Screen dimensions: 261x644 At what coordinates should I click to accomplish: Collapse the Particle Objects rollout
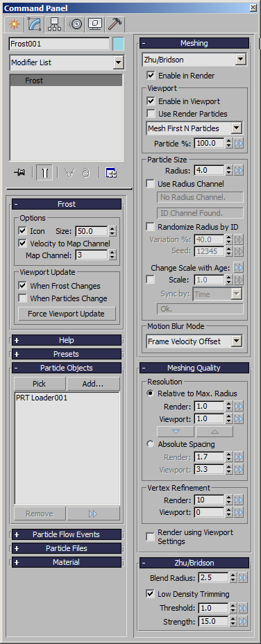point(67,368)
